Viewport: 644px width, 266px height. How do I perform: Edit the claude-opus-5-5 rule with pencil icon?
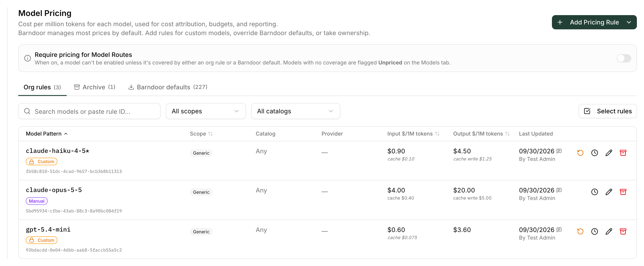[608, 192]
